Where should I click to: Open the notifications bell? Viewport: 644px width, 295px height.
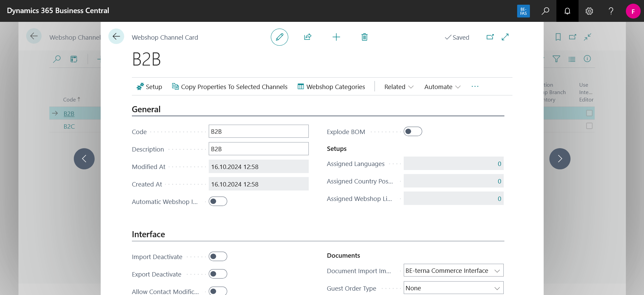tap(567, 11)
